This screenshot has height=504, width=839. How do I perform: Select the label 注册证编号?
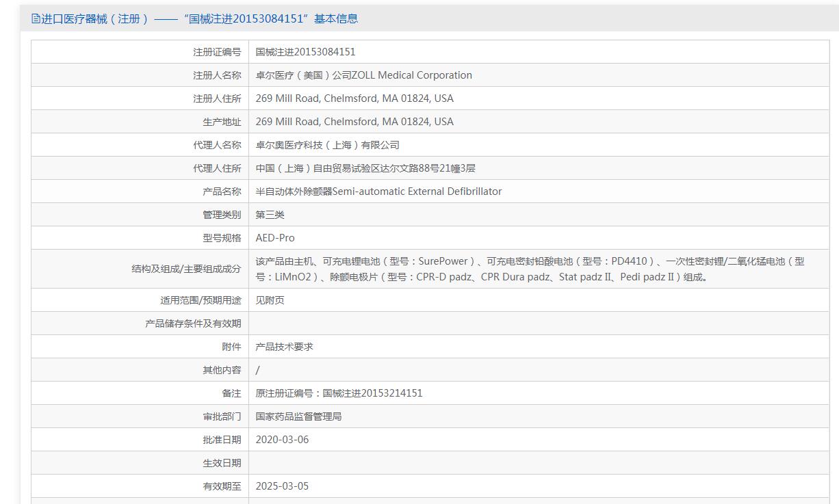(217, 52)
